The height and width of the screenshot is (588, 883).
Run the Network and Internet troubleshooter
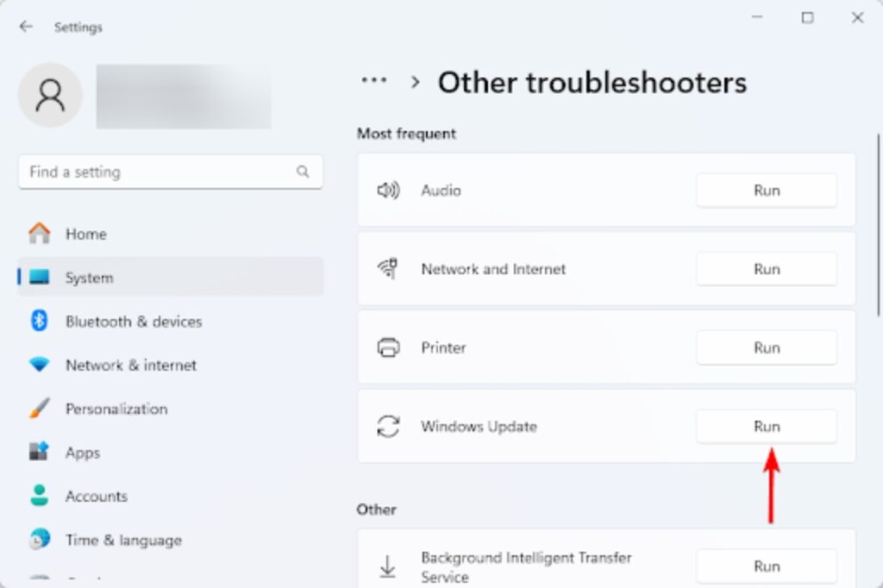[x=766, y=269]
